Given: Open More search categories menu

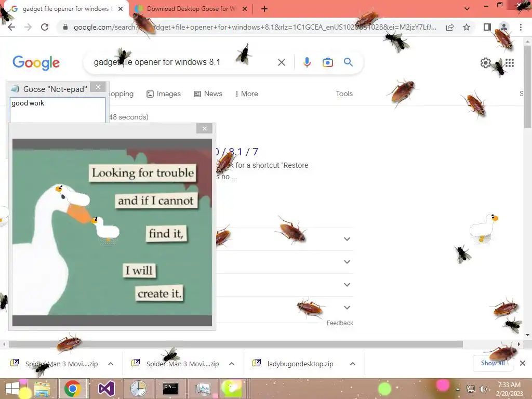Looking at the screenshot, I should coord(247,94).
